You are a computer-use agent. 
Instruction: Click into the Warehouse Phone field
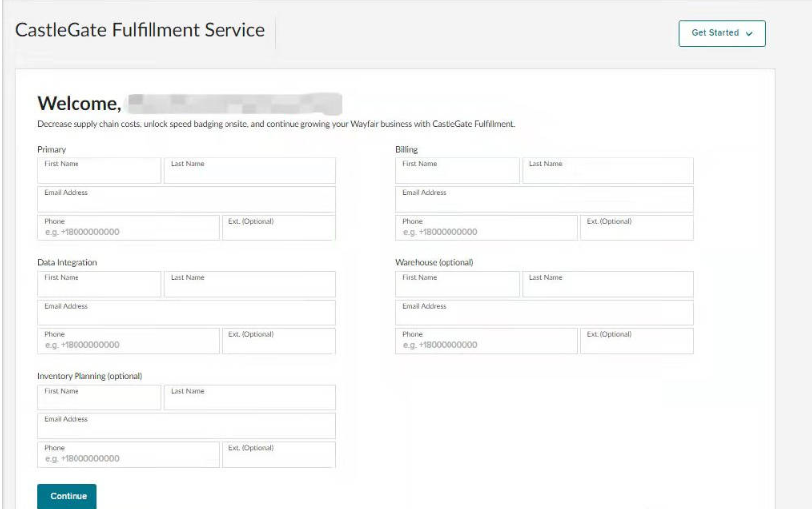(486, 341)
